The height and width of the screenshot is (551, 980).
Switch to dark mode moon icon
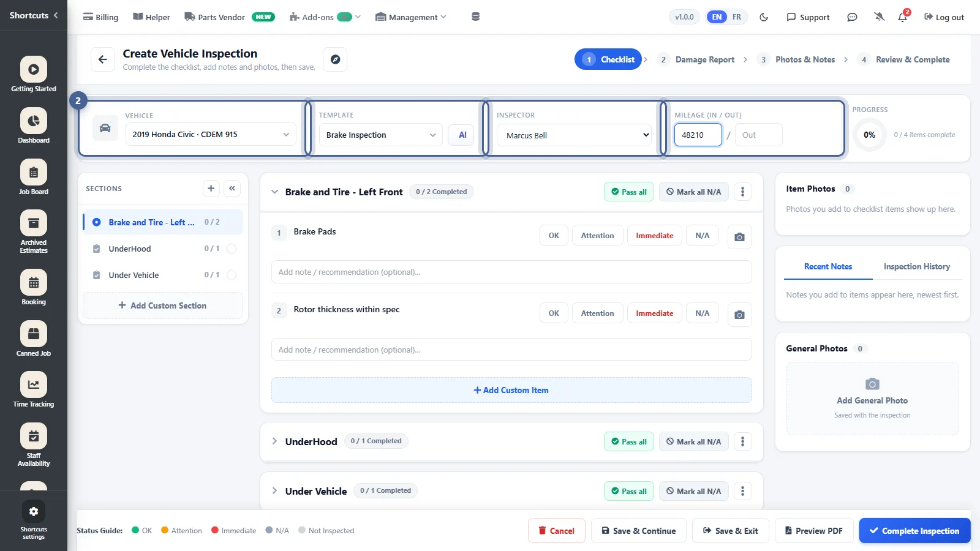[x=764, y=17]
